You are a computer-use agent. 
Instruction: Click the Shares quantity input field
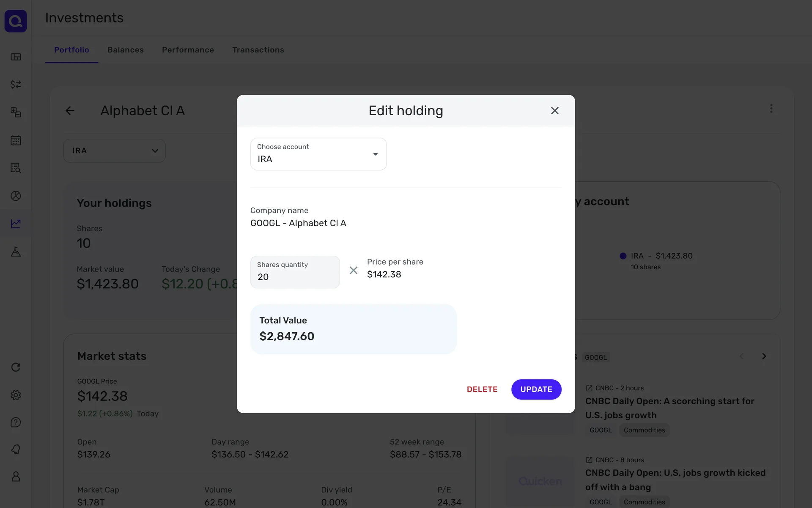click(x=295, y=272)
